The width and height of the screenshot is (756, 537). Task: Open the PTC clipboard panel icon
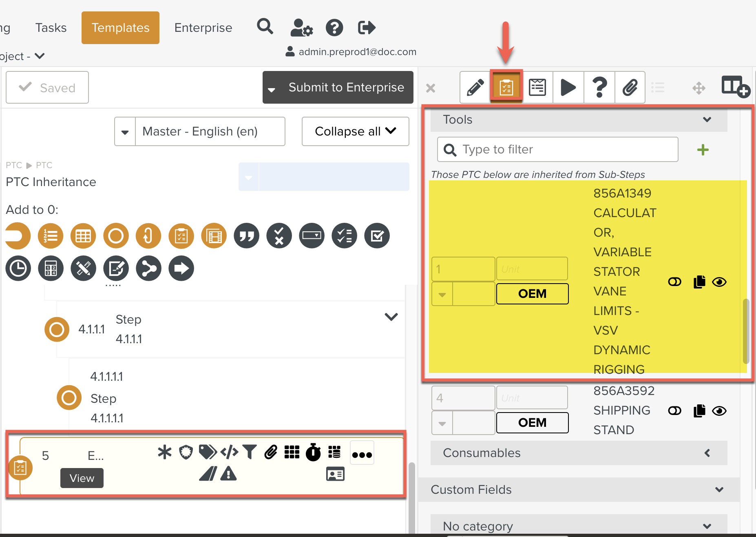tap(506, 87)
